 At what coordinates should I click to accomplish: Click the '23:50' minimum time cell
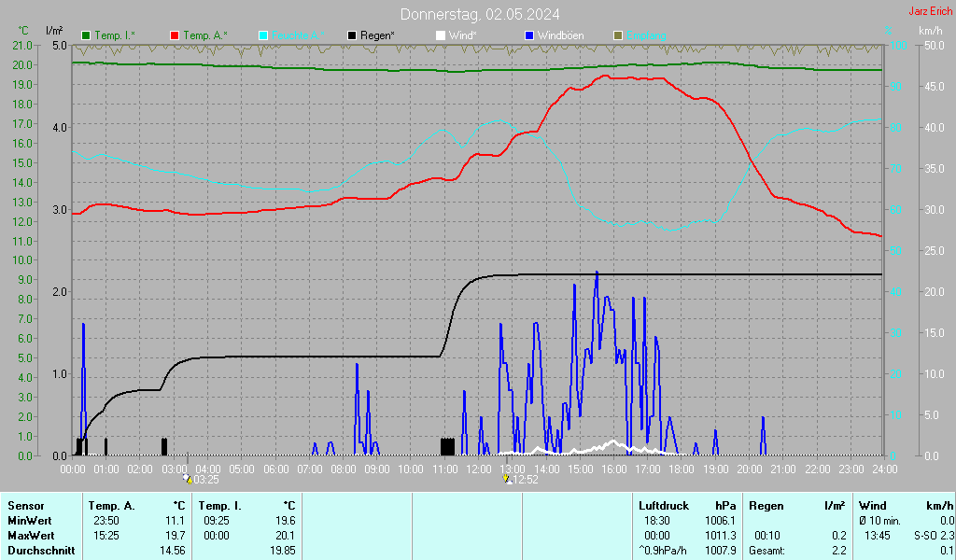(x=106, y=521)
